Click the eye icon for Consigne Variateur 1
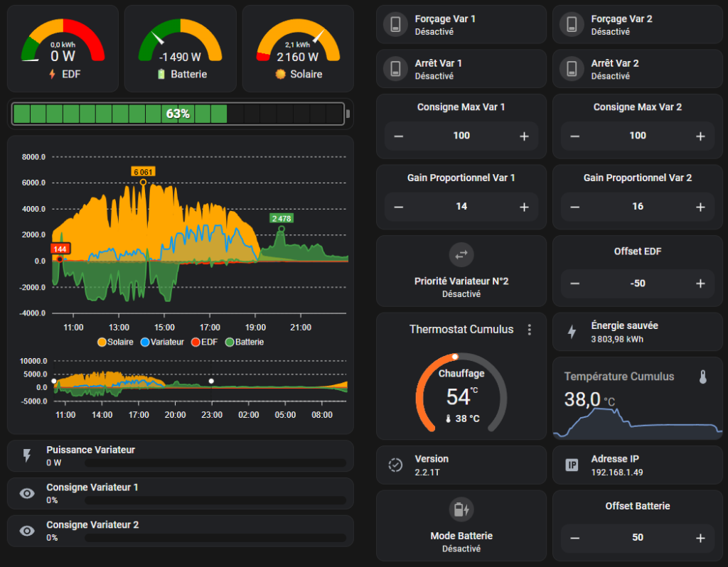The width and height of the screenshot is (728, 567). pyautogui.click(x=27, y=494)
